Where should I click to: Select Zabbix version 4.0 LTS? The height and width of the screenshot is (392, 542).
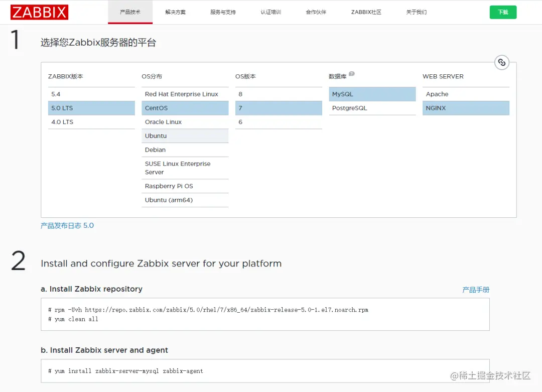point(91,121)
